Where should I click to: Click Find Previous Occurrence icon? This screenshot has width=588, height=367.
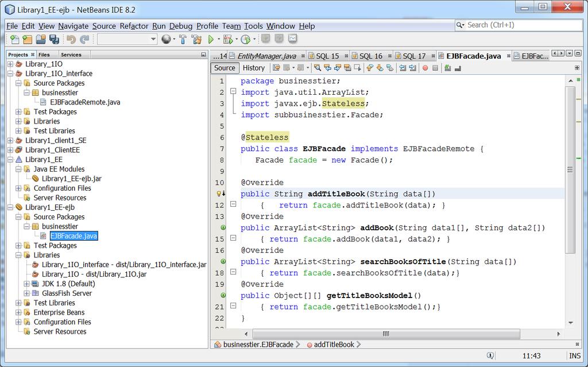[x=328, y=68]
